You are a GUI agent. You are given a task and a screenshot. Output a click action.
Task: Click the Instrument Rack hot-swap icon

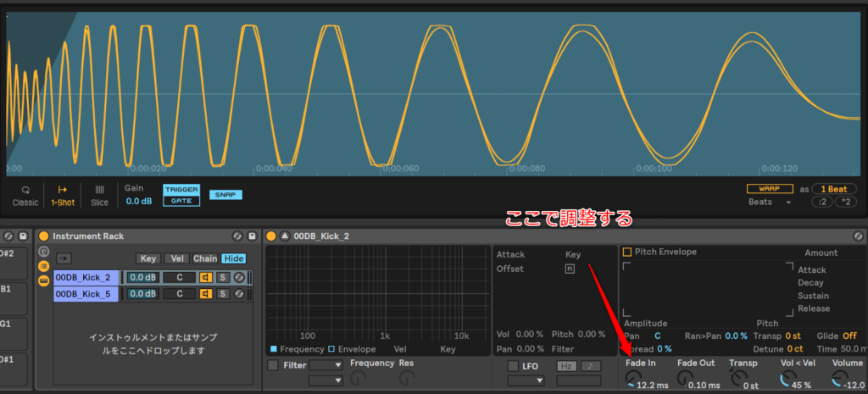coord(238,236)
